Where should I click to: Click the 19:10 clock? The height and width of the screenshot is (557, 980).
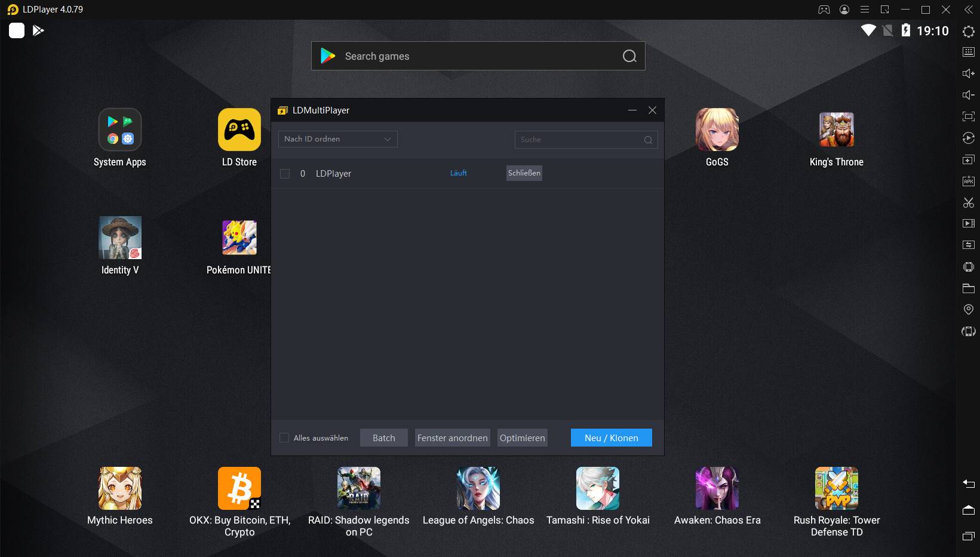pyautogui.click(x=933, y=31)
